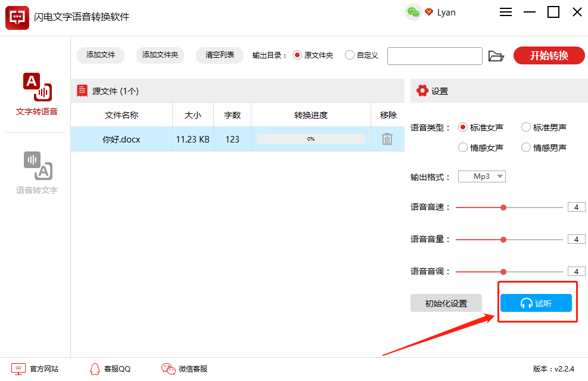Click the red 设置 gear icon
Screen dimensions: 588x381
[x=422, y=91]
